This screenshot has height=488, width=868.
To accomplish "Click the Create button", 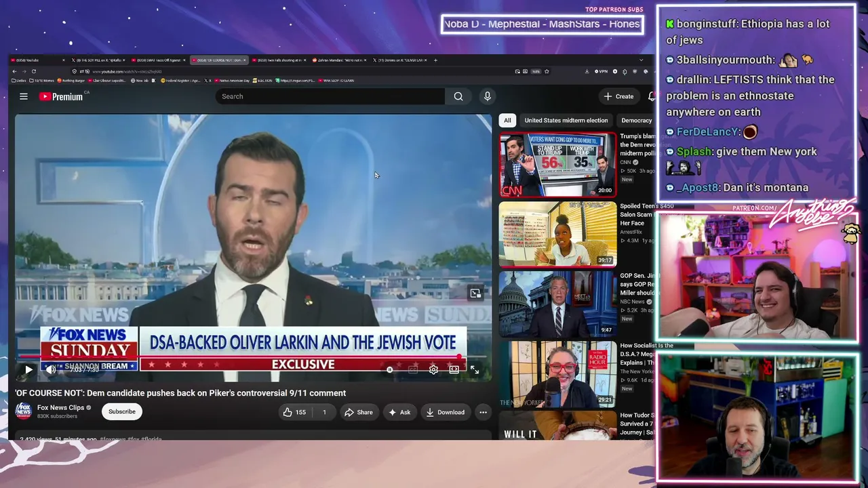I will (x=618, y=96).
